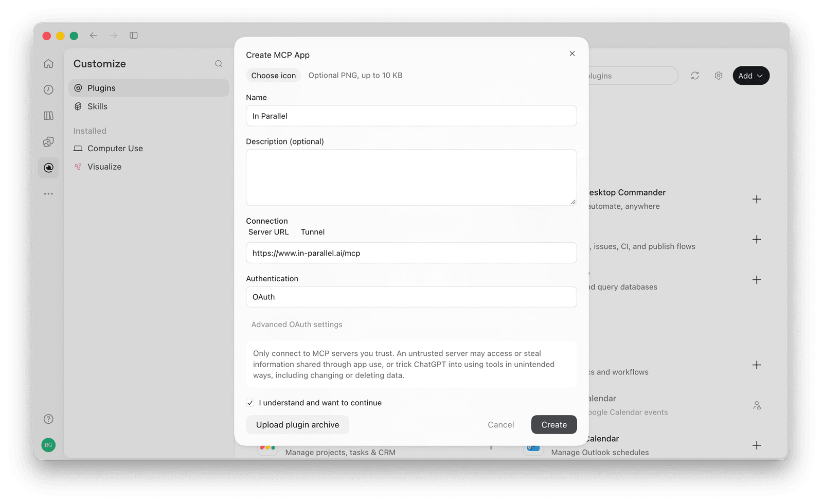Switch to the Tunnel connection tab

pyautogui.click(x=313, y=232)
